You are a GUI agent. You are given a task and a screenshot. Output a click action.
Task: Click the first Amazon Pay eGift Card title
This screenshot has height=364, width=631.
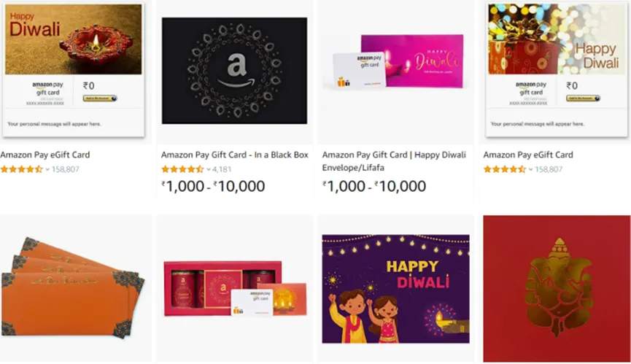45,155
